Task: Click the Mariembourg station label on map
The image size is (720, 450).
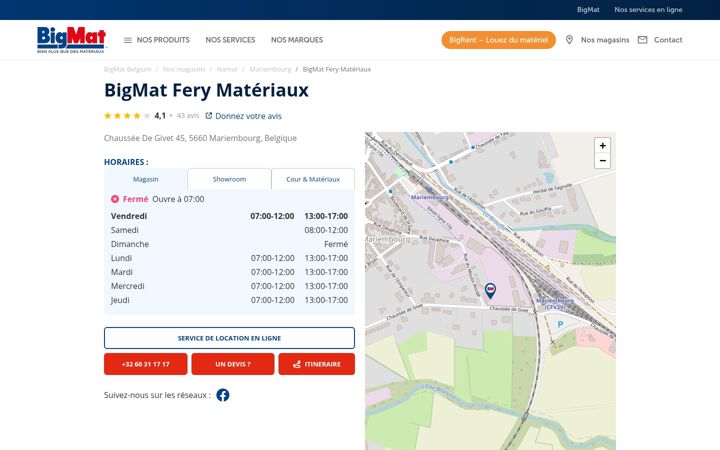Action: [429, 197]
